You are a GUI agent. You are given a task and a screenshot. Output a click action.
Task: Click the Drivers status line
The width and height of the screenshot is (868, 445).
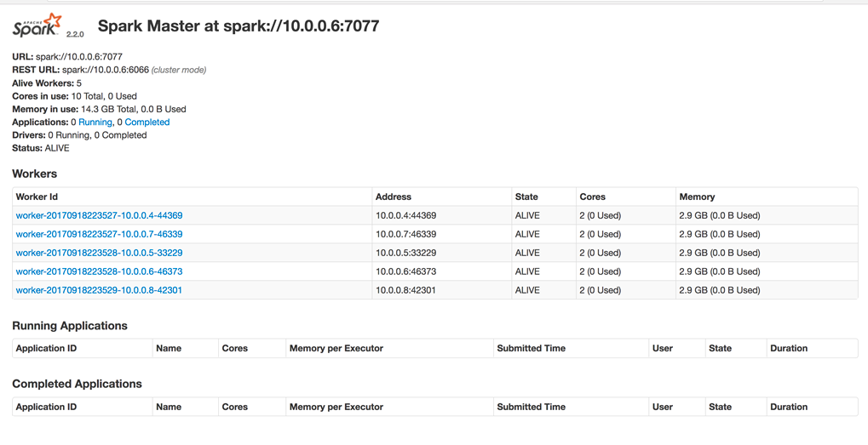[x=79, y=135]
